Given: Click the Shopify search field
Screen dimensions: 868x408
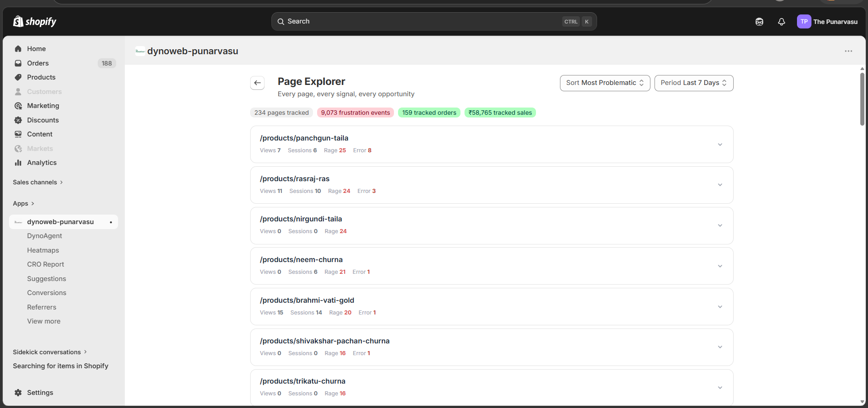Looking at the screenshot, I should pyautogui.click(x=434, y=22).
